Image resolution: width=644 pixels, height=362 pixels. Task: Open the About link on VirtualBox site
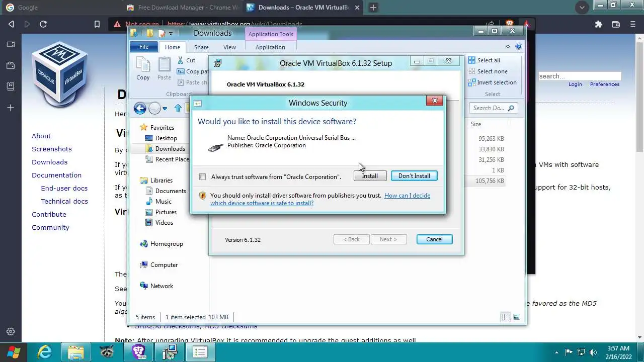click(41, 136)
